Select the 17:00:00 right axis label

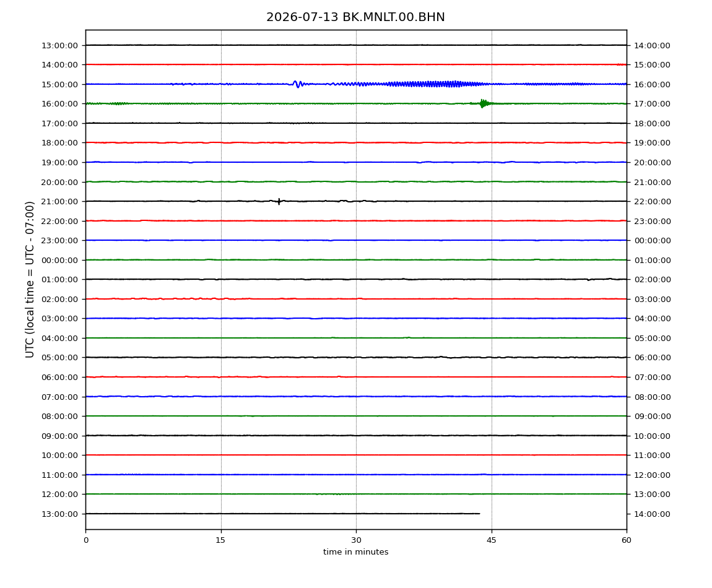click(652, 103)
